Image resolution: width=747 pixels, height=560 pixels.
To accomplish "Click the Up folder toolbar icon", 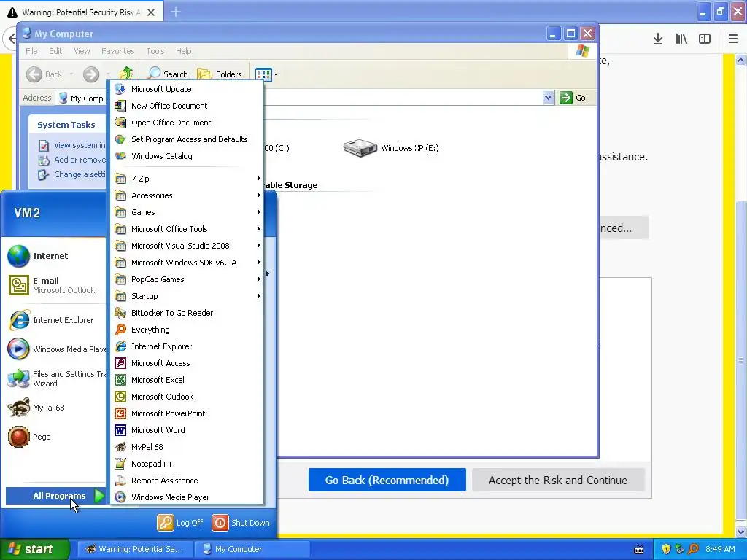I will pos(125,74).
